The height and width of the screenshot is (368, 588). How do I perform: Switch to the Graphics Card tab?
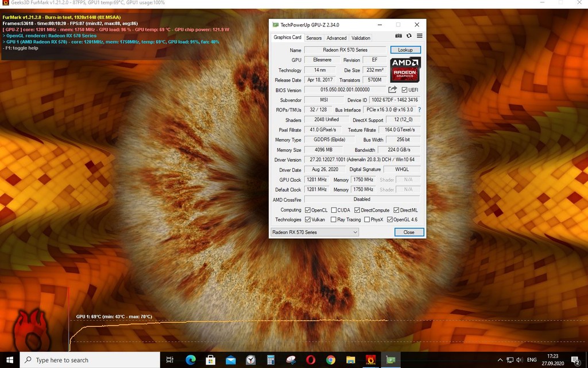click(287, 37)
